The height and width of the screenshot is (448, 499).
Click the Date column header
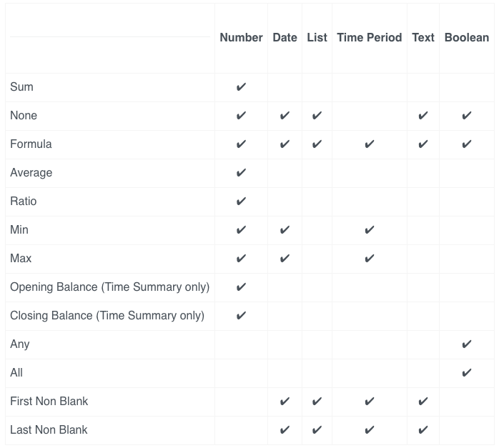click(x=285, y=38)
